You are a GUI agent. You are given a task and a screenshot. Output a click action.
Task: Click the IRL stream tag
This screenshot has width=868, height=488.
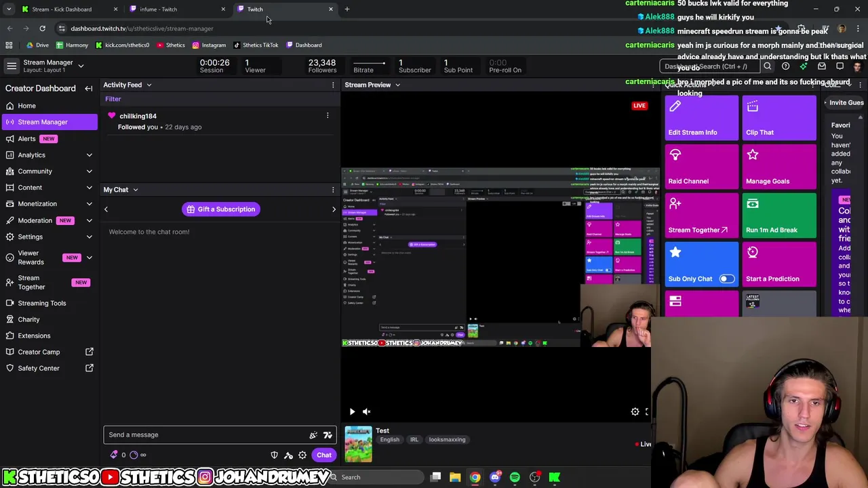(x=414, y=440)
